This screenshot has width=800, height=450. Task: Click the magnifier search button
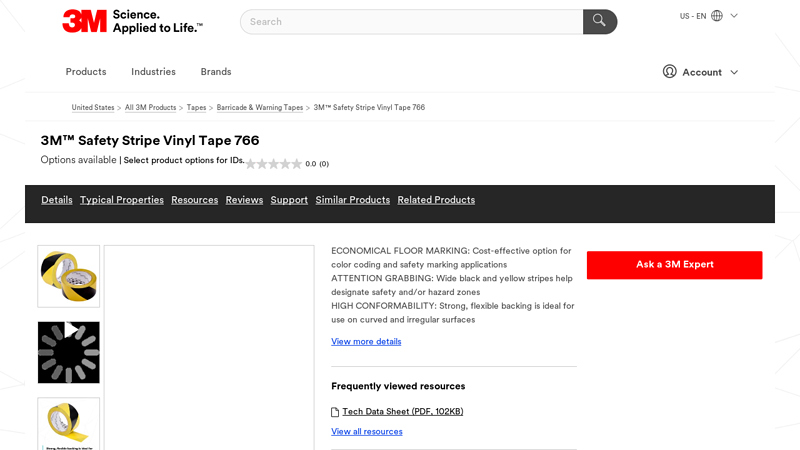click(599, 21)
